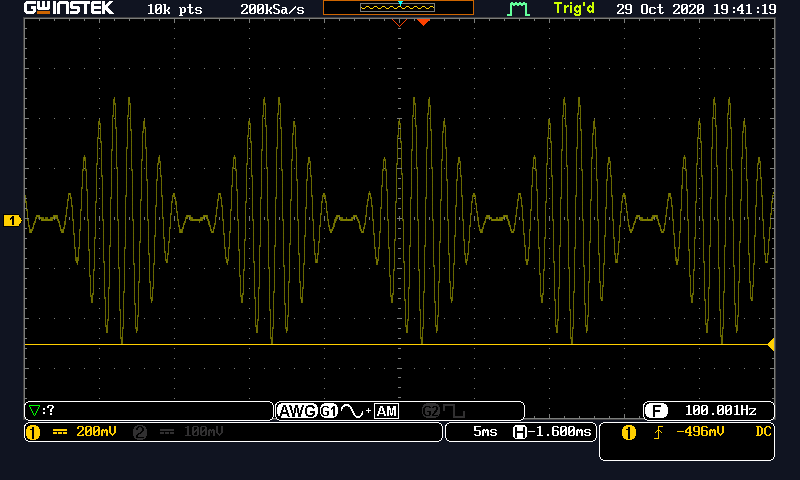Click the 100.001Hz frequency readout
Image resolution: width=800 pixels, height=480 pixels.
[720, 411]
